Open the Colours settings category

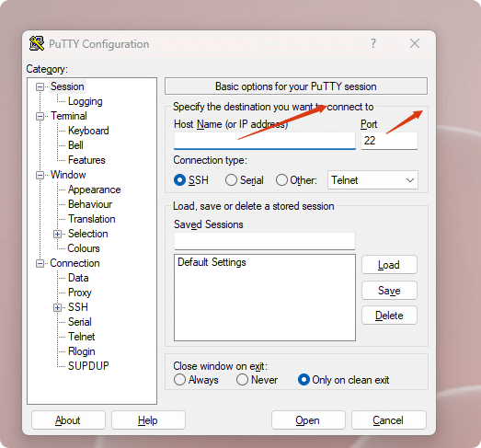pyautogui.click(x=84, y=248)
